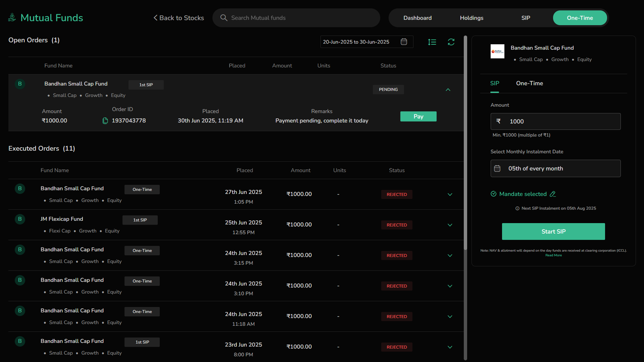Screen dimensions: 644x362
Task: Click the JM Flexicap Fund name
Action: click(62, 219)
